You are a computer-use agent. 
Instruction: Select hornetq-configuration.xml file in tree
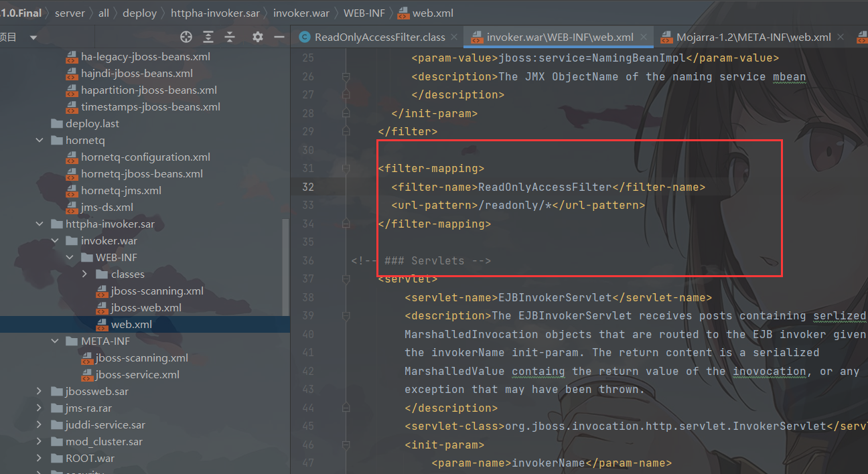coord(145,157)
